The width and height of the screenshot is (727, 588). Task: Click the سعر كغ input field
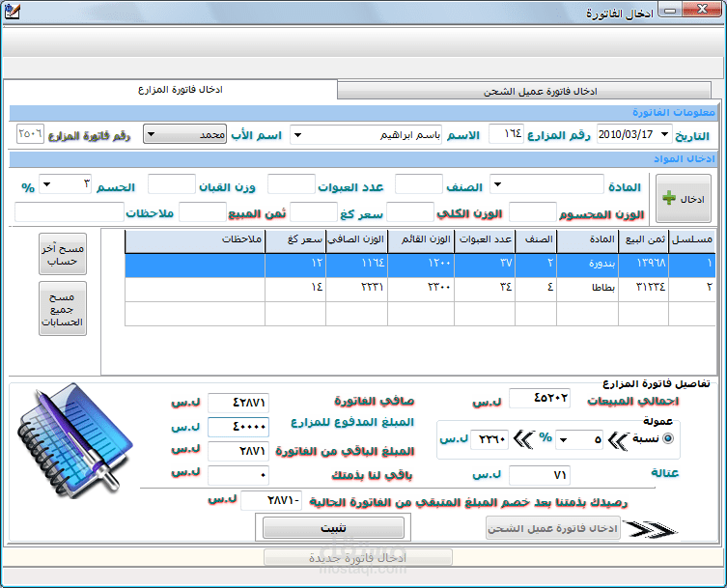(314, 211)
